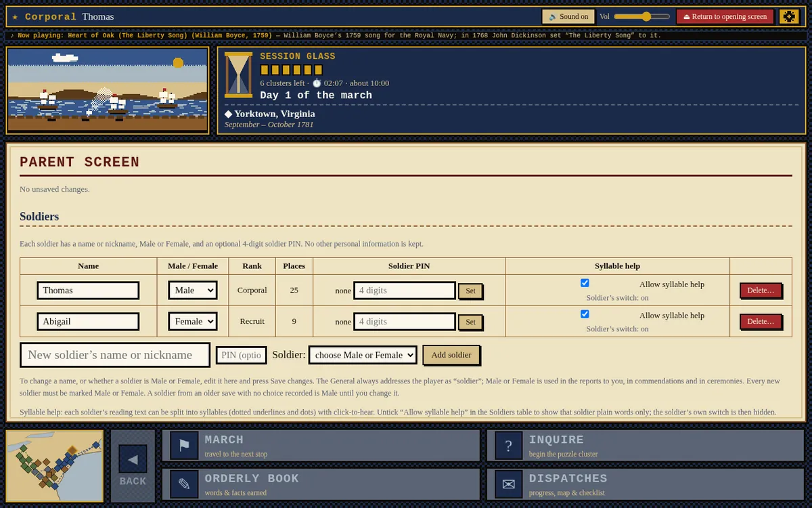Adjust the Vol volume slider
Image resolution: width=812 pixels, height=508 pixels.
[641, 16]
